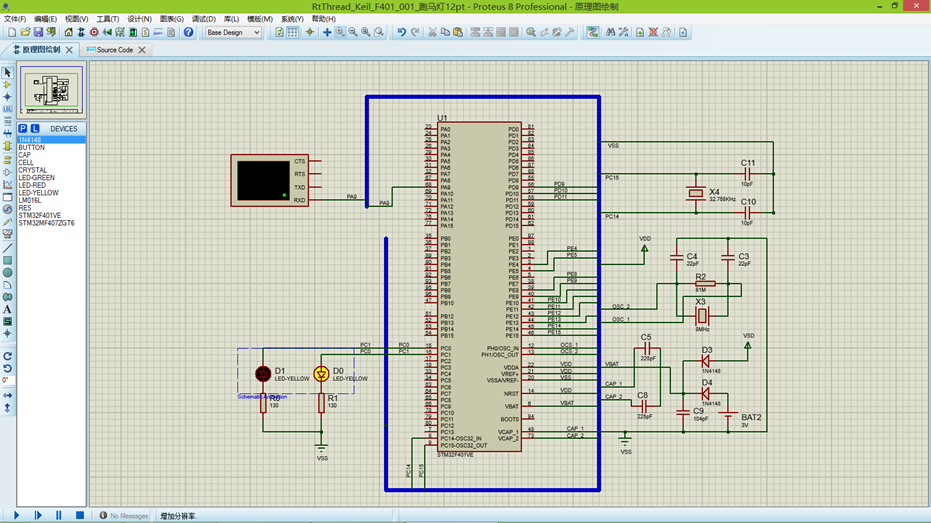Select the Selection Mode arrow tool
This screenshot has width=931, height=523.
tap(7, 72)
